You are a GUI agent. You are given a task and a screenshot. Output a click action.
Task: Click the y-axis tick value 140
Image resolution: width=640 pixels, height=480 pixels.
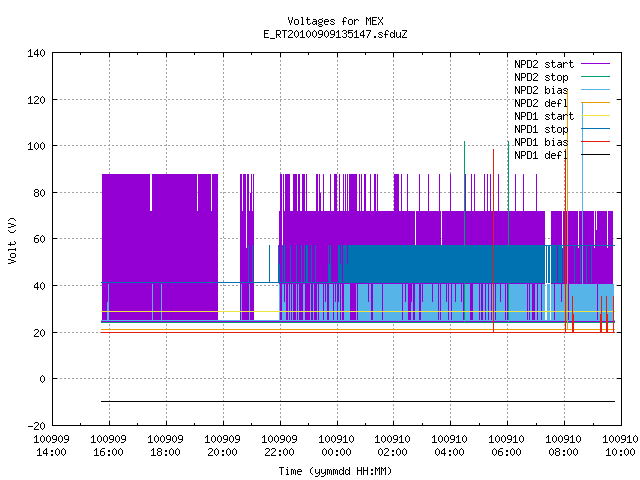(36, 53)
